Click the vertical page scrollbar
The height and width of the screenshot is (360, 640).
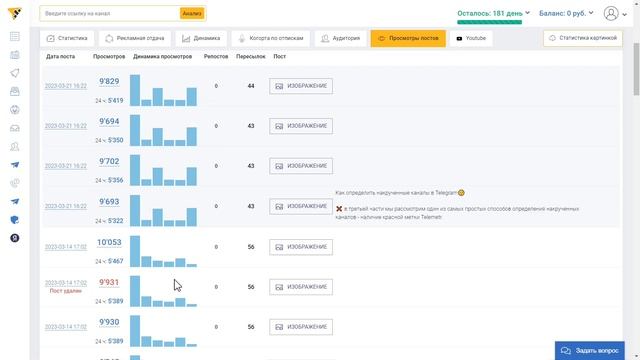point(636,69)
